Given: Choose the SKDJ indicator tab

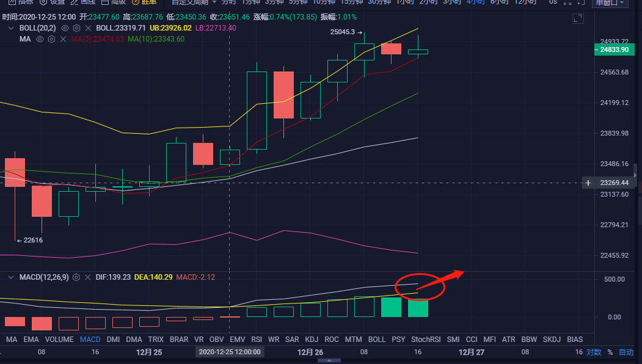Looking at the screenshot, I should [x=552, y=340].
